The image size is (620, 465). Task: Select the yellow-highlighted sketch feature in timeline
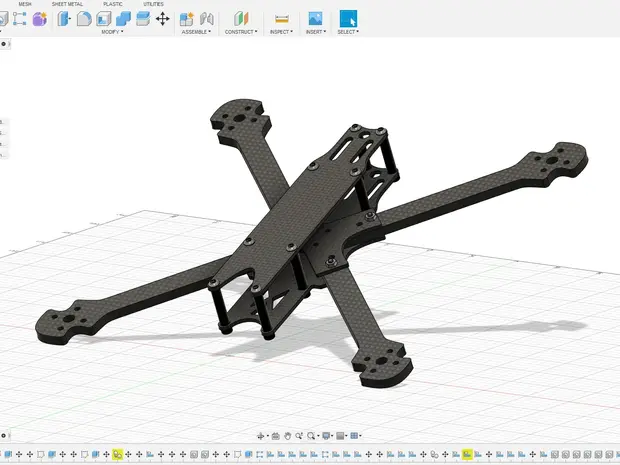467,454
